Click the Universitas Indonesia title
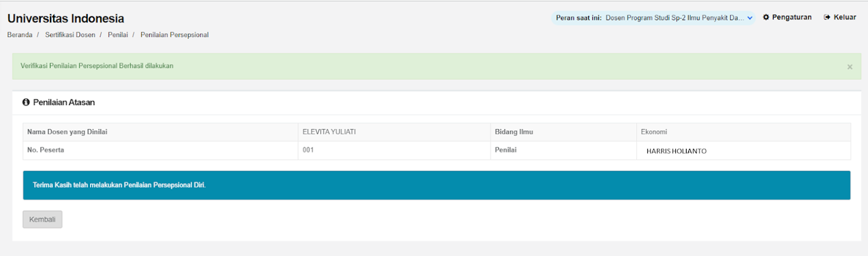The height and width of the screenshot is (256, 868). coord(66,18)
